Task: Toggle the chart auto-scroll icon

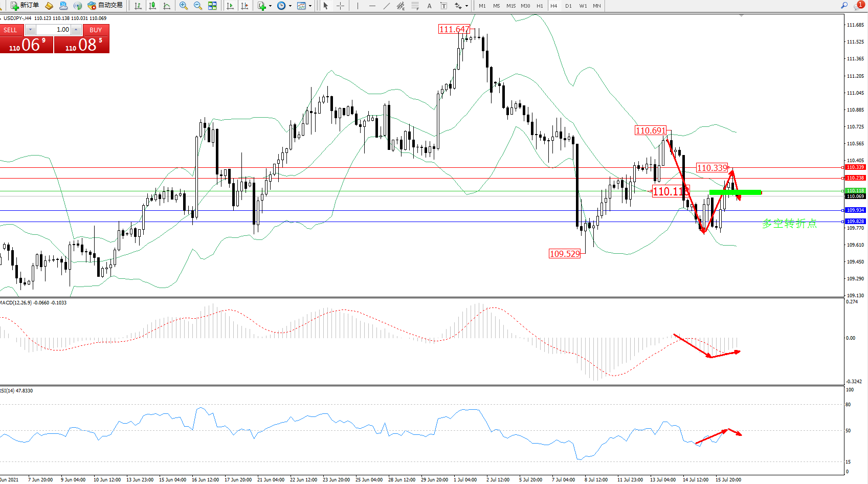Action: pos(230,6)
